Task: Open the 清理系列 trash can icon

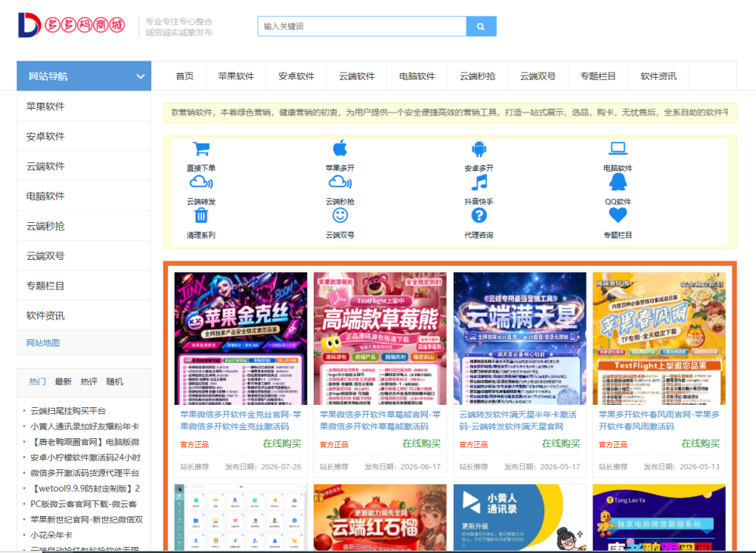Action: point(201,215)
